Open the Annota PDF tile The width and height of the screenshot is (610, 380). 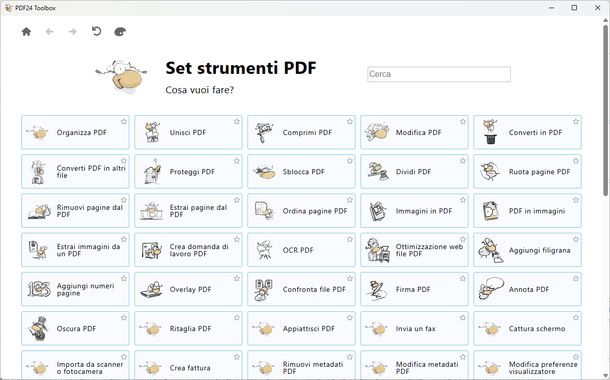[x=528, y=289]
